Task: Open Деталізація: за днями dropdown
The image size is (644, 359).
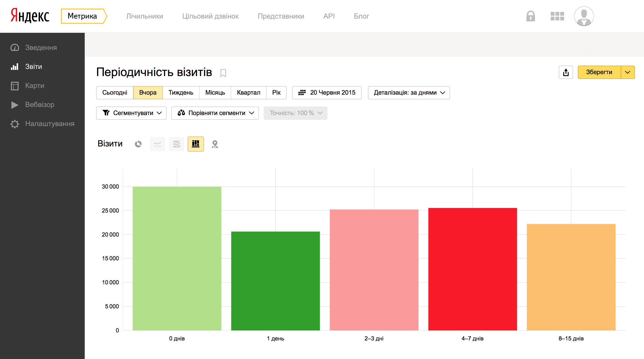Action: pyautogui.click(x=409, y=93)
